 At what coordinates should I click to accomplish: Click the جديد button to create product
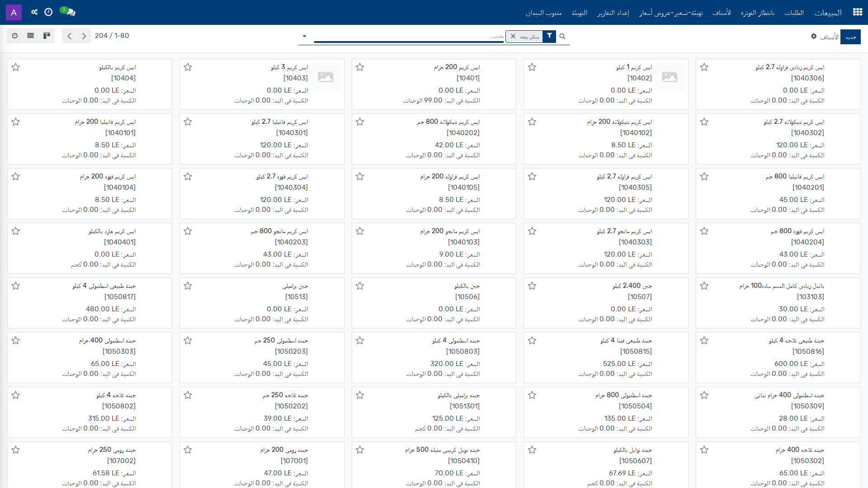[x=851, y=37]
